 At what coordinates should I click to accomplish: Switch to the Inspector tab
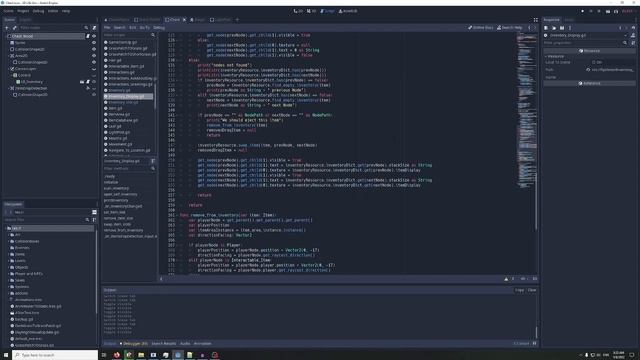coord(551,20)
